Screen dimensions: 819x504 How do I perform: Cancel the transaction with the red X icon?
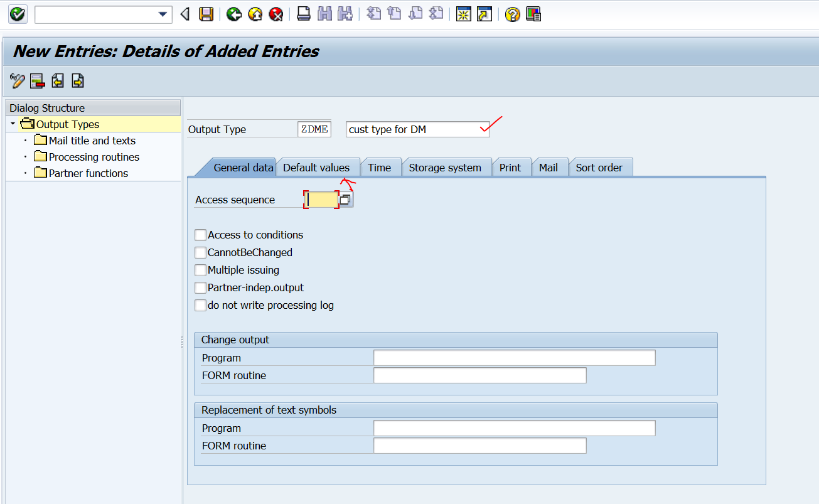pos(275,14)
